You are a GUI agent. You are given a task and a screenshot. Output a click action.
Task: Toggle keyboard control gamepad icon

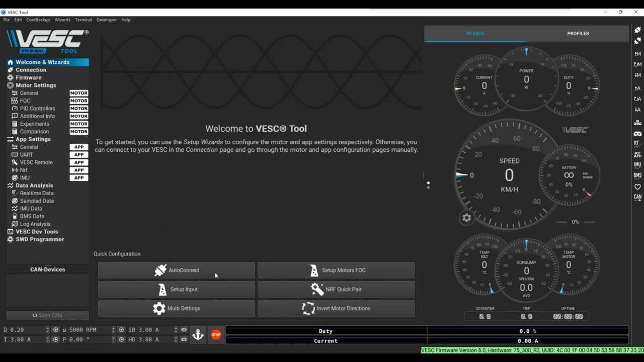tap(637, 134)
